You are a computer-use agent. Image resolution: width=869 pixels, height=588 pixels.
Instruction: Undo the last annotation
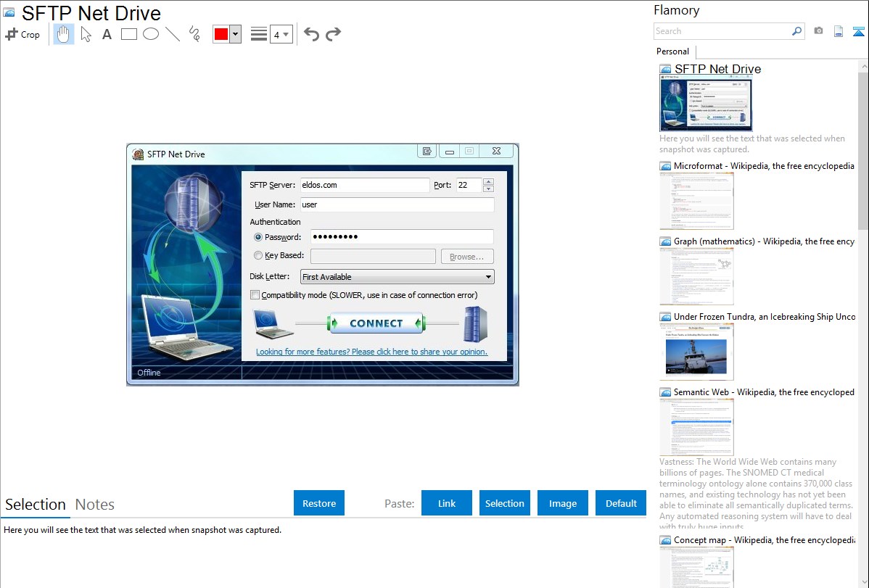(x=311, y=34)
